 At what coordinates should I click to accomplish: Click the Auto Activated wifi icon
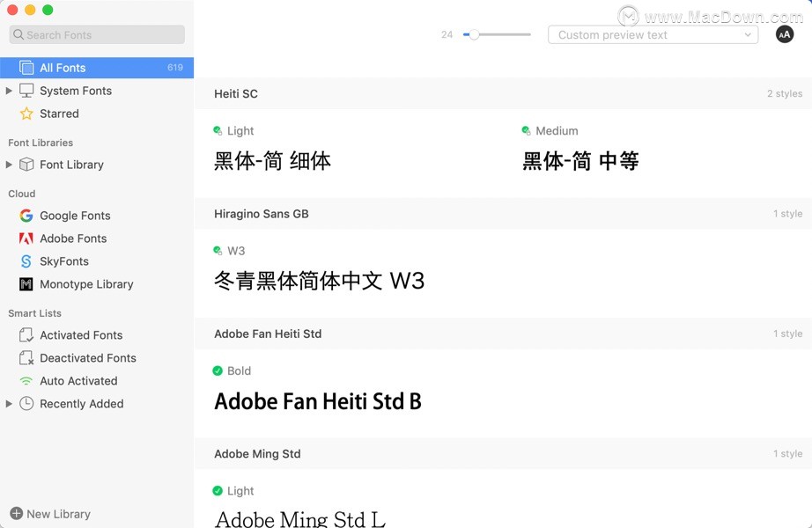pos(26,381)
